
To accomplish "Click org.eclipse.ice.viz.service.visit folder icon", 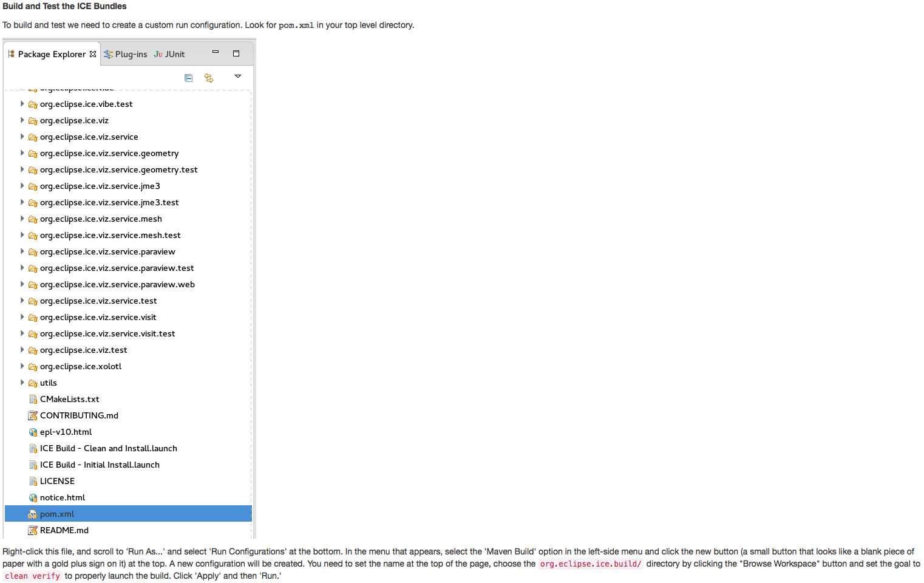I will click(33, 318).
